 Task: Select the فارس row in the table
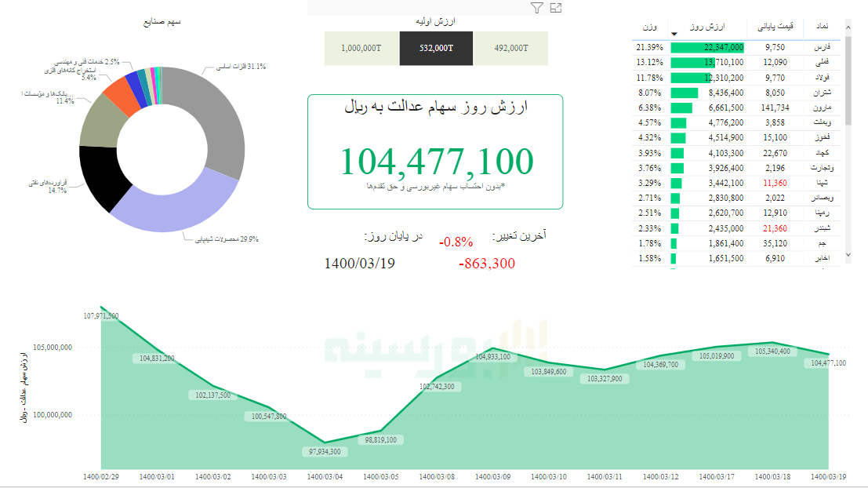(821, 48)
